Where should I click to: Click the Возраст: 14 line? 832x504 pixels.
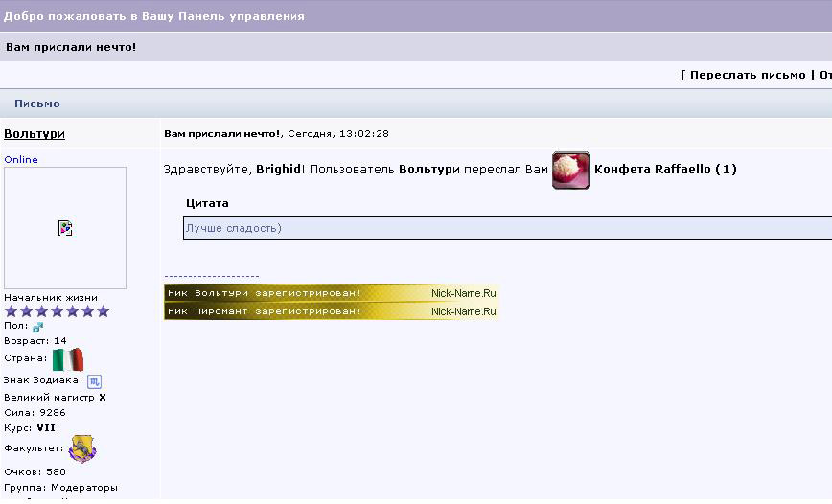pyautogui.click(x=35, y=340)
